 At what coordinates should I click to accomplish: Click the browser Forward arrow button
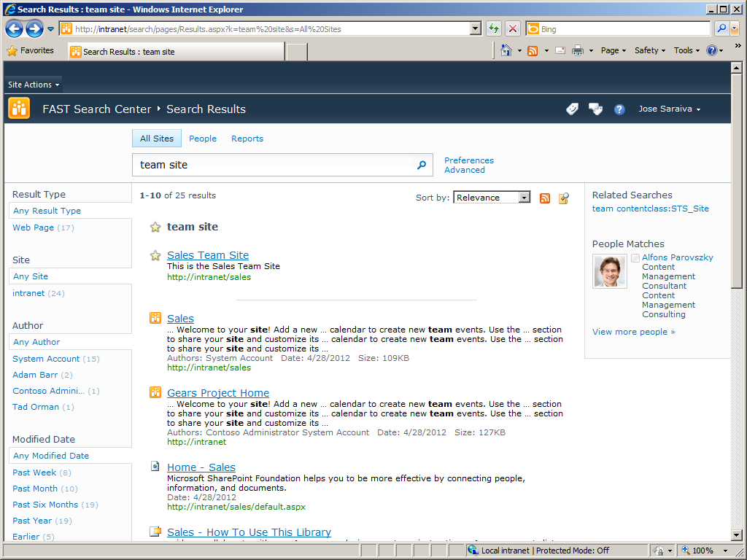[x=34, y=29]
